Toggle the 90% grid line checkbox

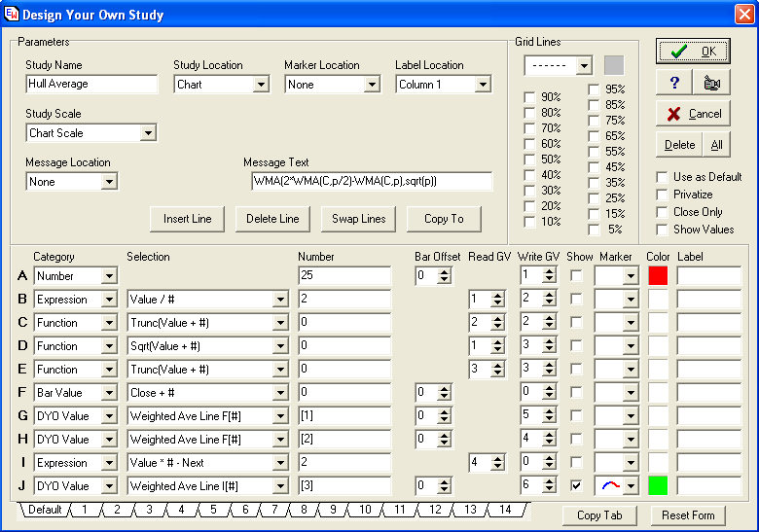pyautogui.click(x=529, y=97)
